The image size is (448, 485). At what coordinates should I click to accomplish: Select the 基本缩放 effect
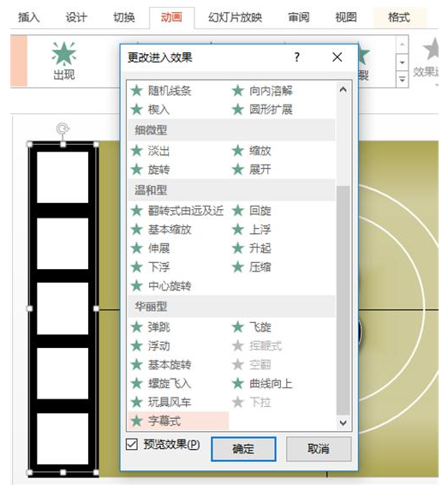tap(161, 230)
